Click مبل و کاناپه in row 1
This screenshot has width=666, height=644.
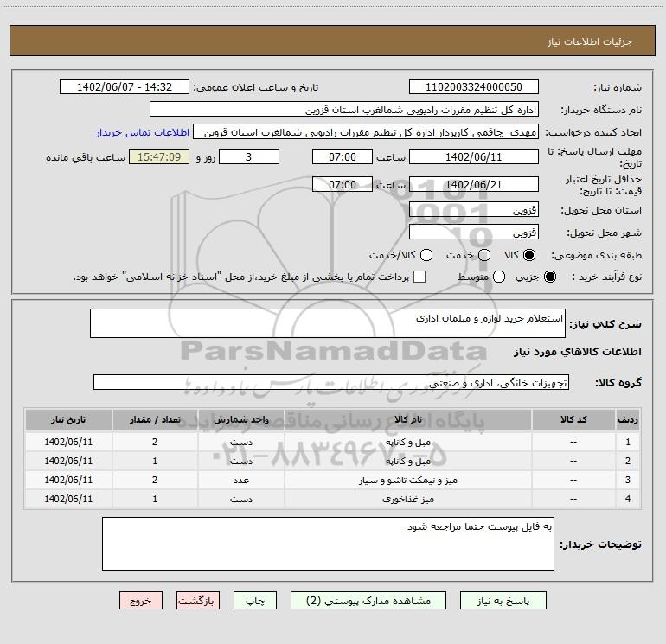(x=407, y=442)
